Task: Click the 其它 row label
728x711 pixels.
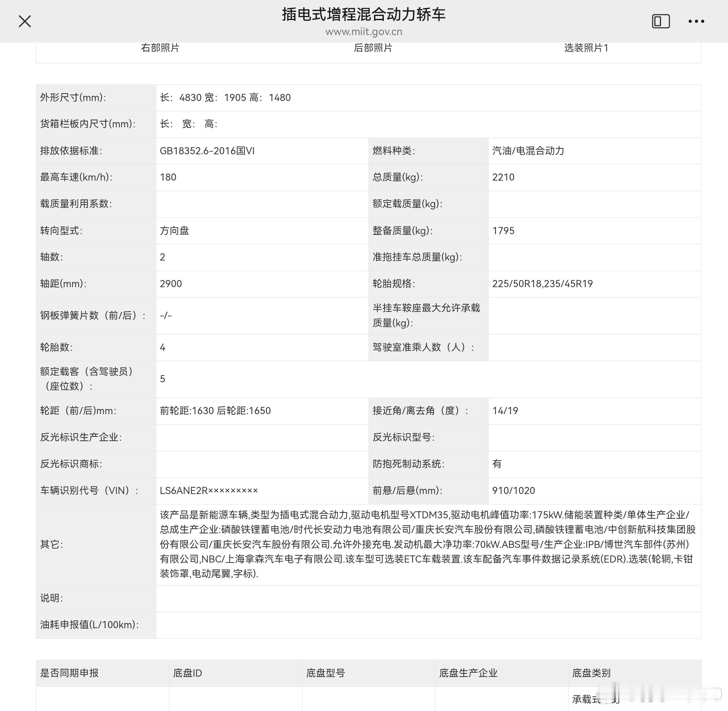Action: point(52,545)
